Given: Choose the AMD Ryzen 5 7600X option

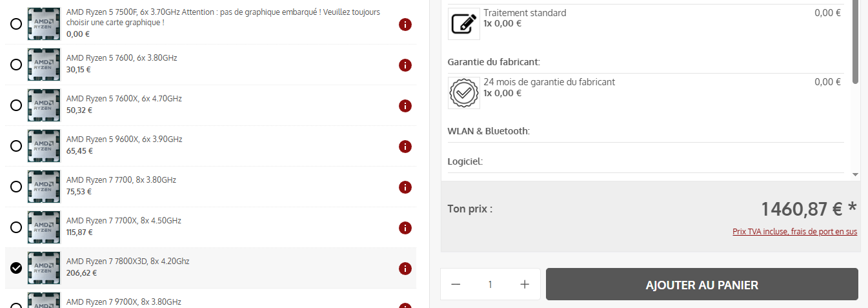Looking at the screenshot, I should coord(16,106).
